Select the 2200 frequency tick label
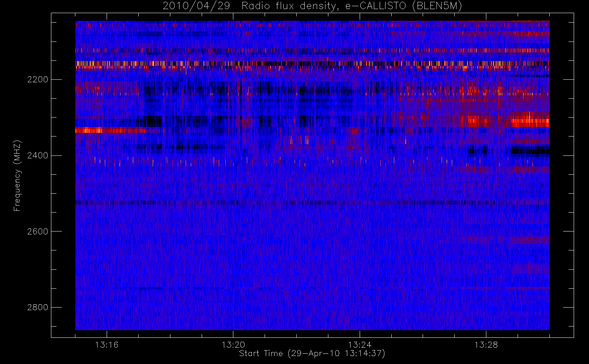Viewport: 589px width, 364px height. click(x=37, y=79)
